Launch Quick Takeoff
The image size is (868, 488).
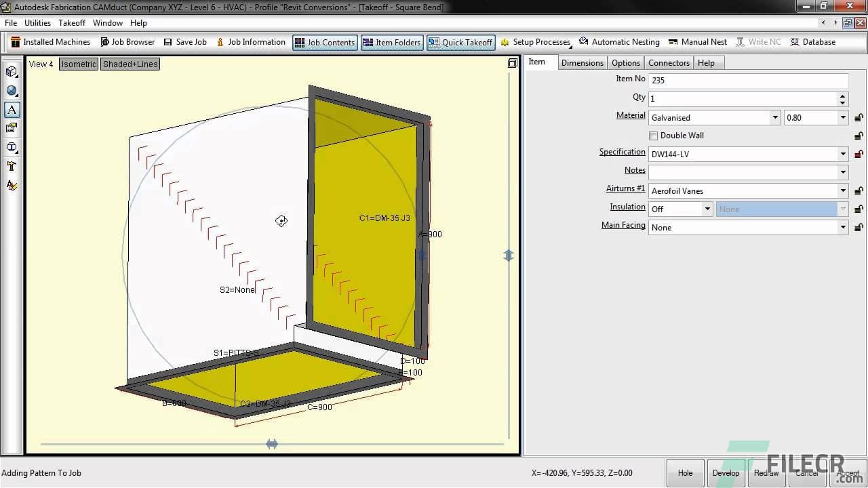pyautogui.click(x=460, y=42)
